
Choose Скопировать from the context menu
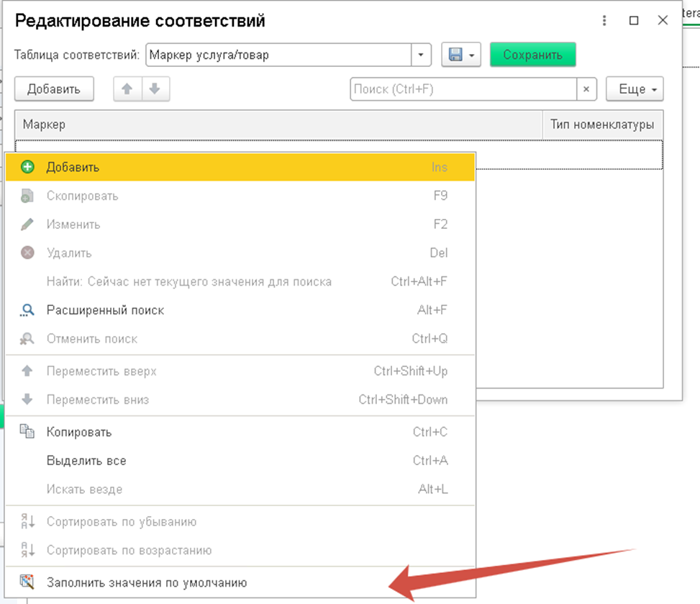pyautogui.click(x=240, y=196)
